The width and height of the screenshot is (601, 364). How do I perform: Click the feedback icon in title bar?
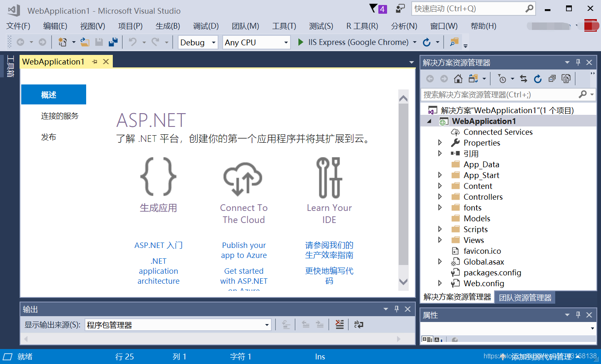click(x=400, y=8)
